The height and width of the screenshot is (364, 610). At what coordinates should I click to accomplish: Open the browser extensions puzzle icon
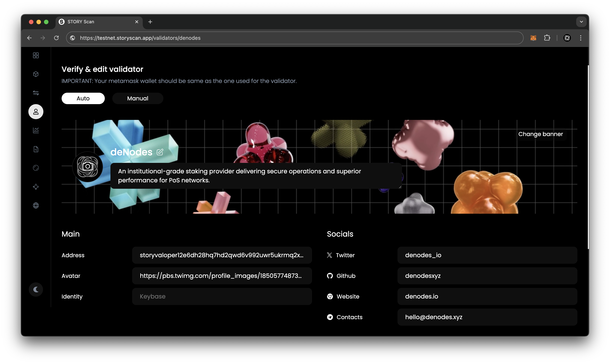(x=547, y=38)
